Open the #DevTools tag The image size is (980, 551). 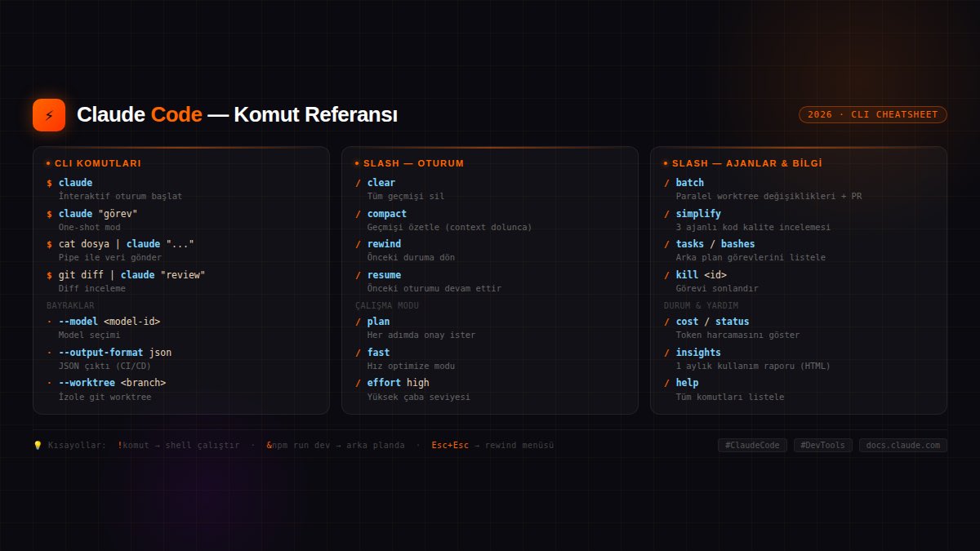point(823,446)
